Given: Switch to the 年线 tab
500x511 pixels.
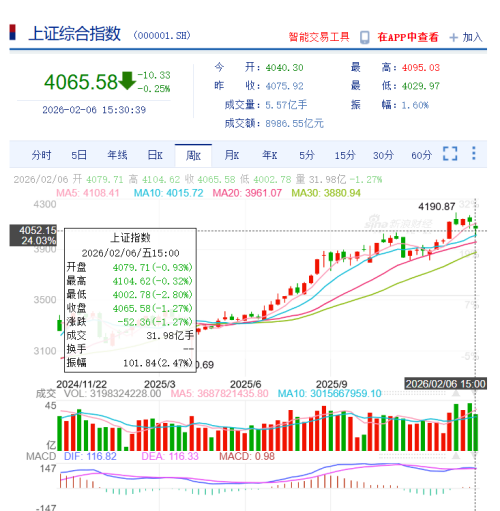Looking at the screenshot, I should (117, 155).
